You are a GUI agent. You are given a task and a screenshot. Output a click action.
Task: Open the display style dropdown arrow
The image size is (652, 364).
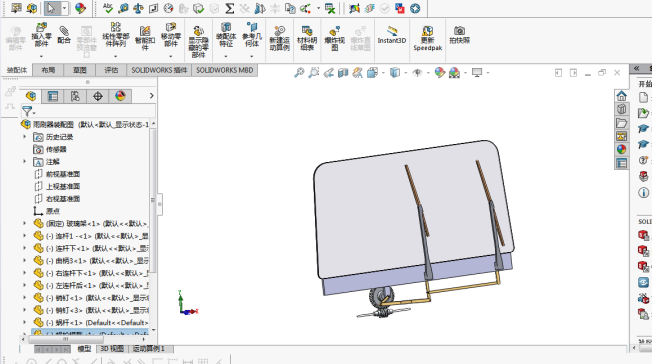[x=406, y=73]
